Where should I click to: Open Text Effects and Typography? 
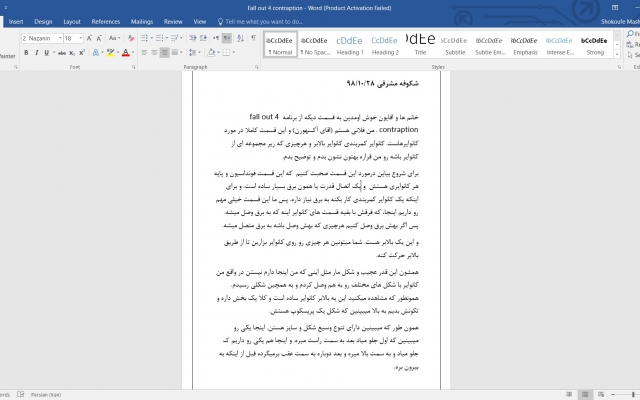pyautogui.click(x=95, y=53)
